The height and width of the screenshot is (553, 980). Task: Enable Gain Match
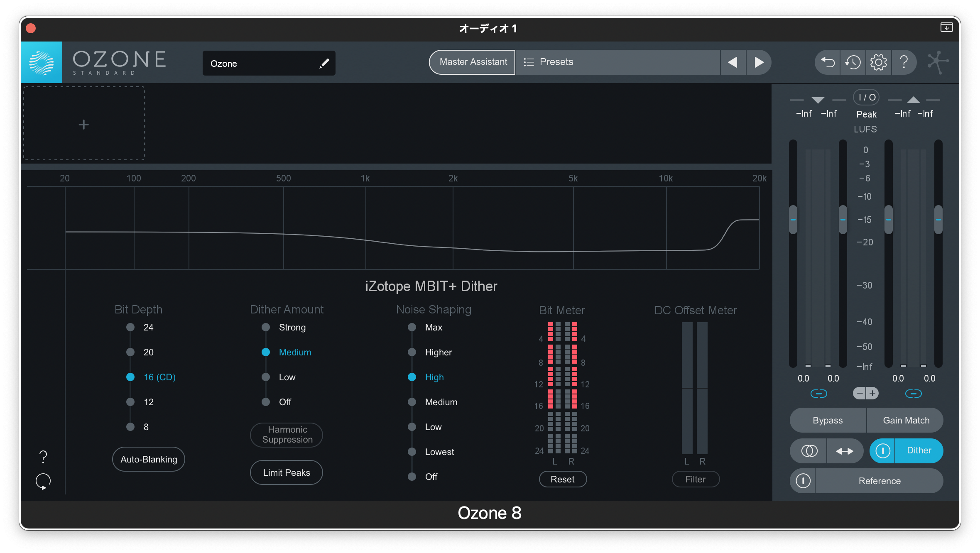(906, 420)
